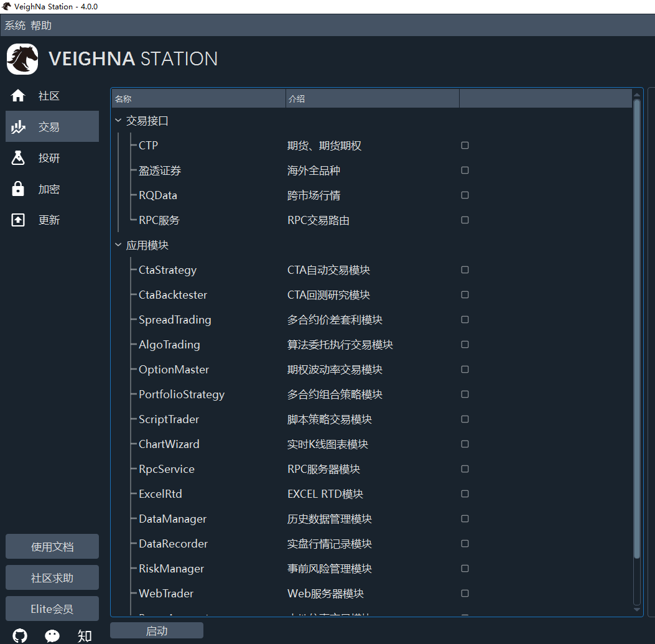655x644 pixels.
Task: Click the padlock icon beside 加密
Action: (18, 189)
